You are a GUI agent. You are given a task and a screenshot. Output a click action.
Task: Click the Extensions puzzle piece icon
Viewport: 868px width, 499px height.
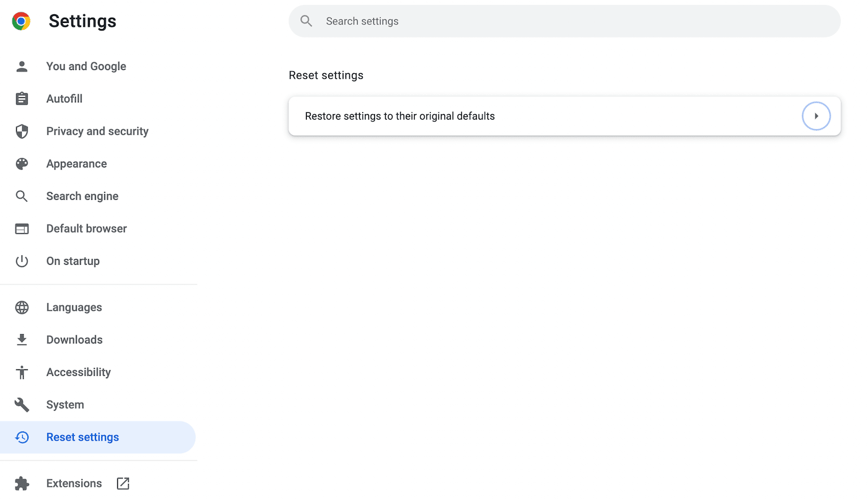[x=22, y=483]
